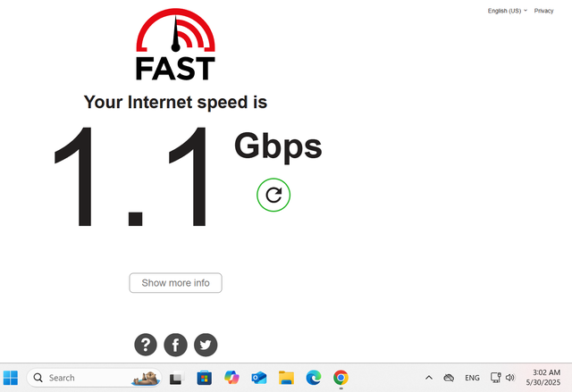Click the green refresh speed test icon
The width and height of the screenshot is (572, 392).
[x=273, y=195]
